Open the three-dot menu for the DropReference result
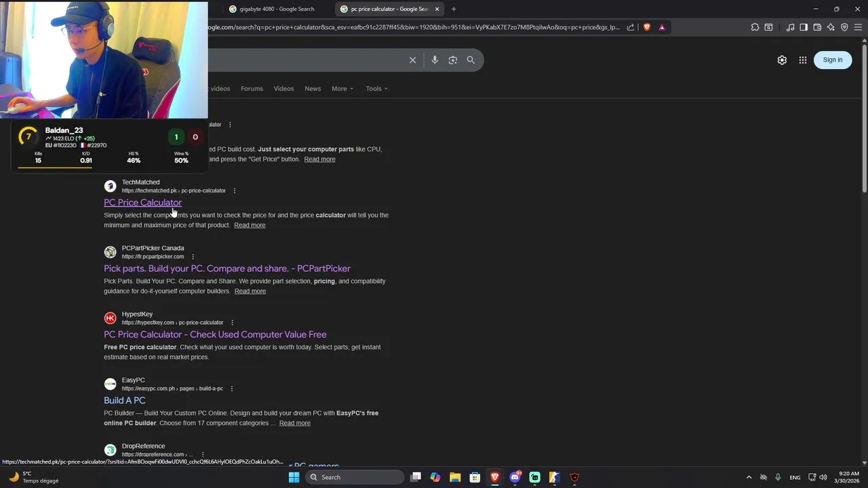 click(x=202, y=455)
